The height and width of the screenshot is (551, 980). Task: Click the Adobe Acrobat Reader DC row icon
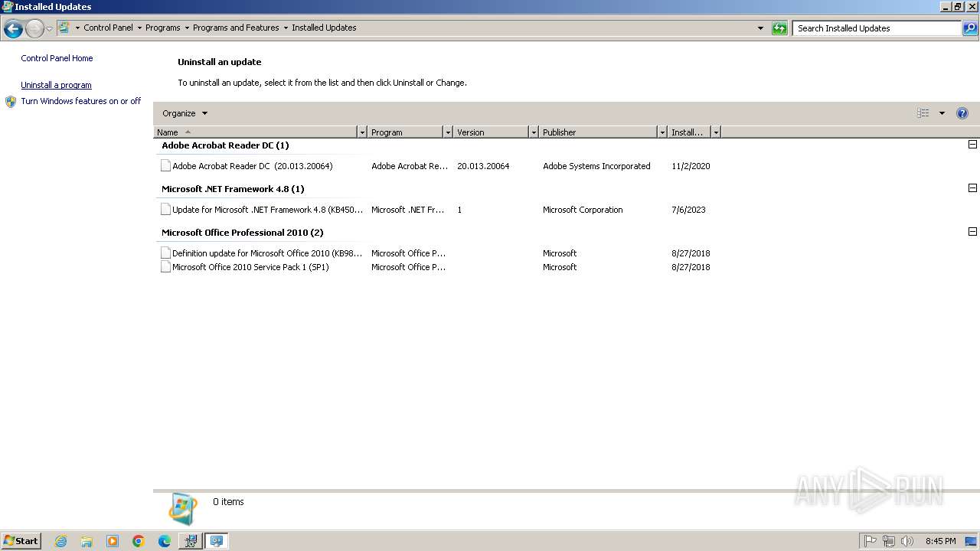165,165
